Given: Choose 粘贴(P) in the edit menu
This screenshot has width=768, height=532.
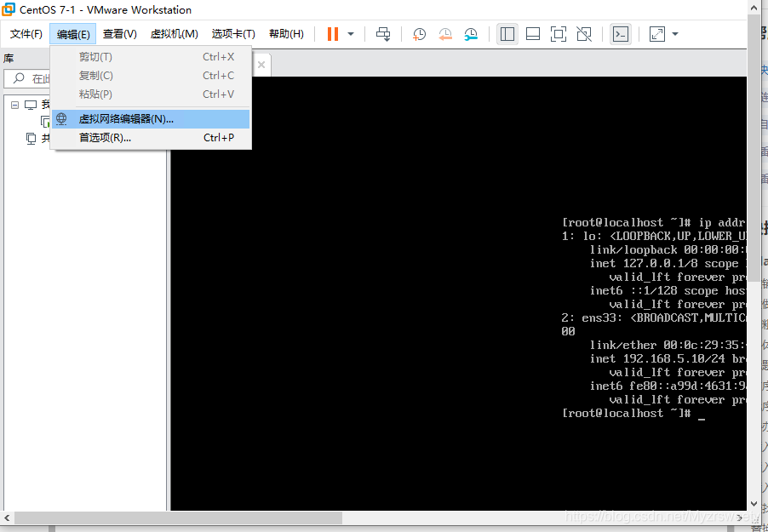Looking at the screenshot, I should click(x=151, y=94).
